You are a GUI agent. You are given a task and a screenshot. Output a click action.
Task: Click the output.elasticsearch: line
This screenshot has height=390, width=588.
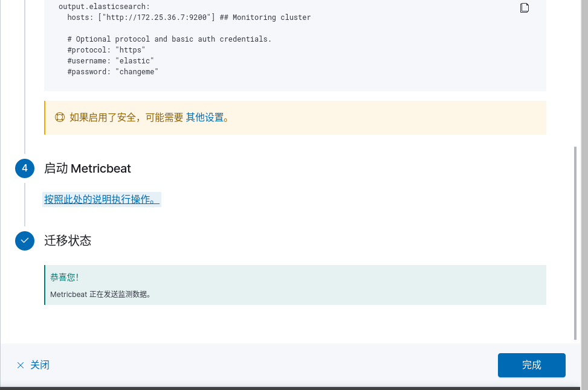coord(105,7)
